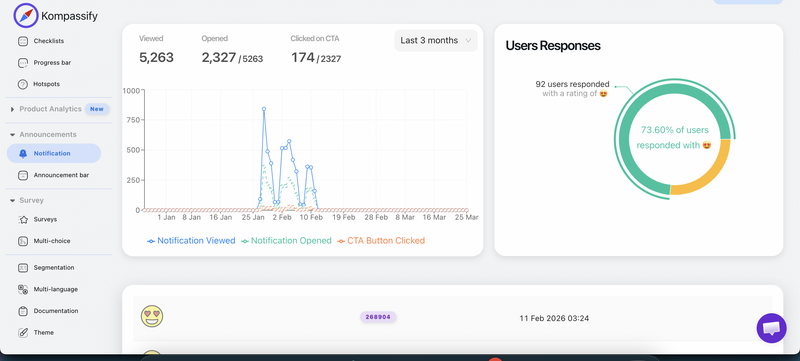
Task: Click the highest peak point on chart
Action: [x=264, y=109]
